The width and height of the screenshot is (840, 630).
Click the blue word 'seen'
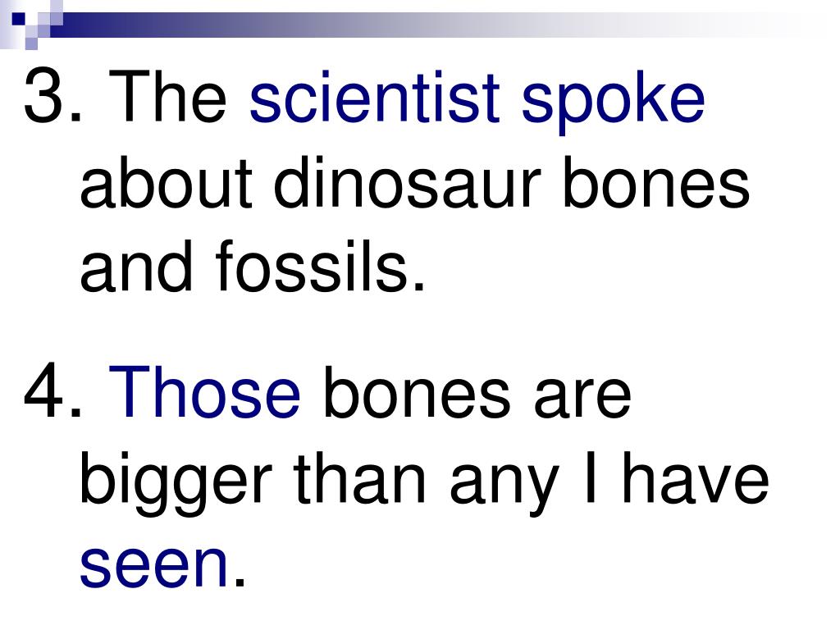(154, 568)
